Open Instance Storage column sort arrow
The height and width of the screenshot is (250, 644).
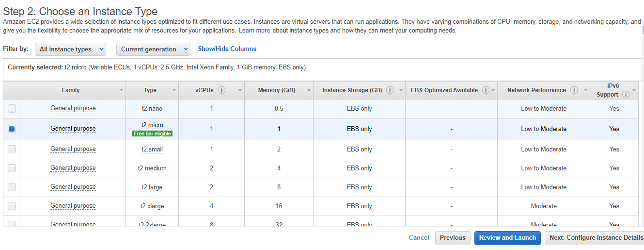pyautogui.click(x=401, y=91)
